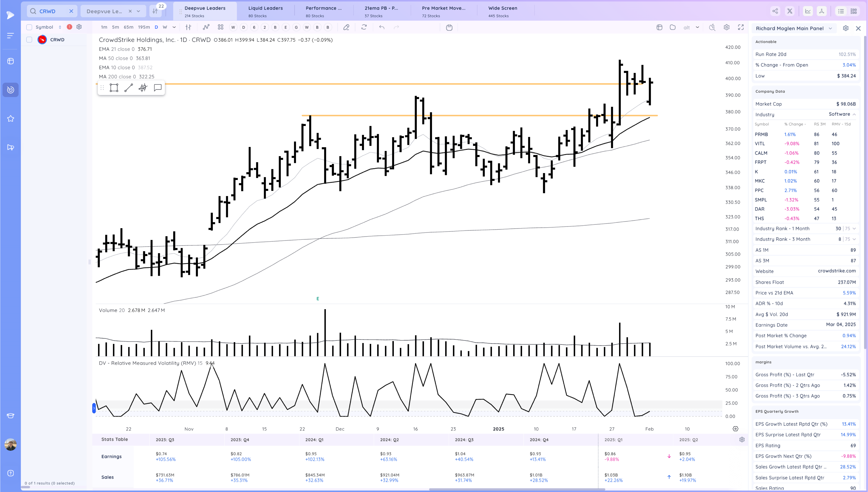The height and width of the screenshot is (492, 868).
Task: Open the timeframe dropdown chevron after W
Action: coord(174,27)
